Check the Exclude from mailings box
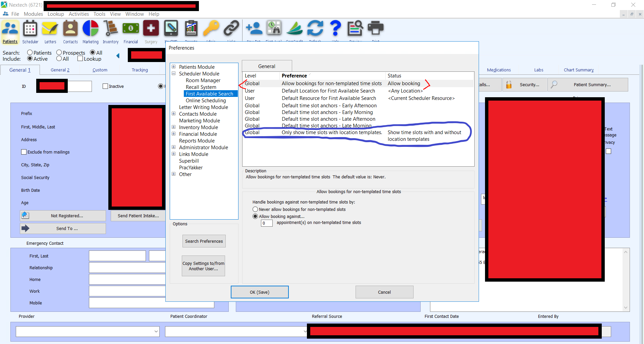The width and height of the screenshot is (644, 344). [x=24, y=152]
